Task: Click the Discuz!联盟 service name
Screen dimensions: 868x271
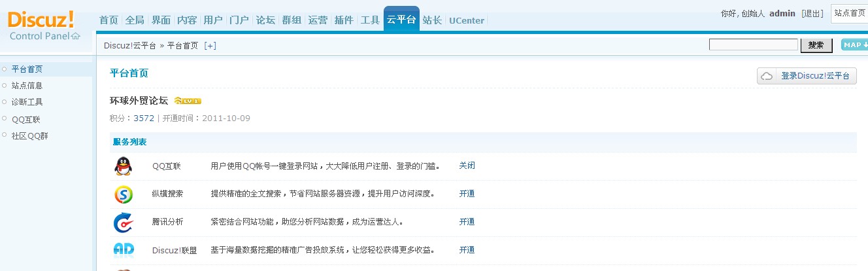Action: [x=175, y=251]
